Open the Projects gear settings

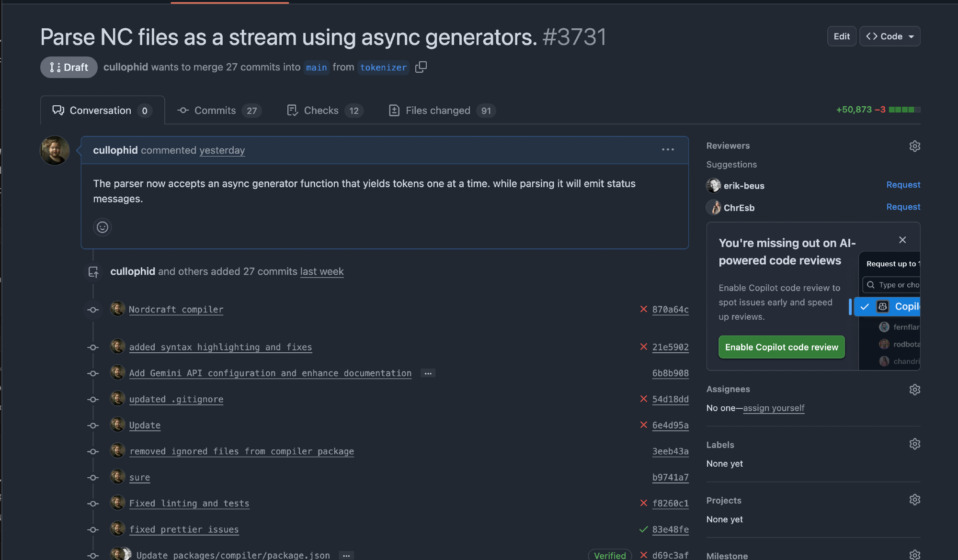[x=914, y=500]
